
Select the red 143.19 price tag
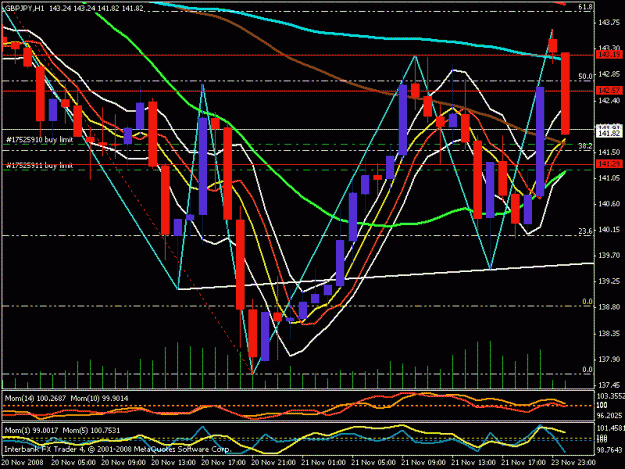point(609,55)
